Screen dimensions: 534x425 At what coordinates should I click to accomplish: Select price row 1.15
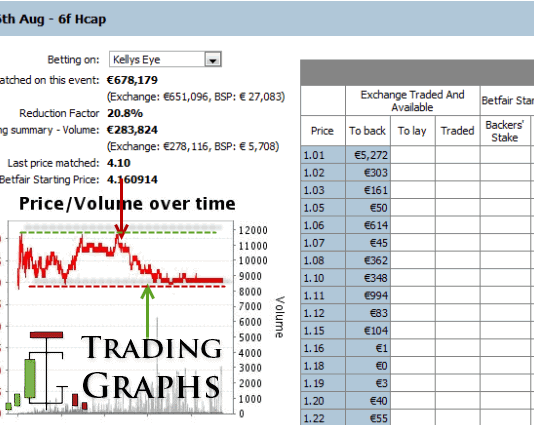pyautogui.click(x=323, y=331)
